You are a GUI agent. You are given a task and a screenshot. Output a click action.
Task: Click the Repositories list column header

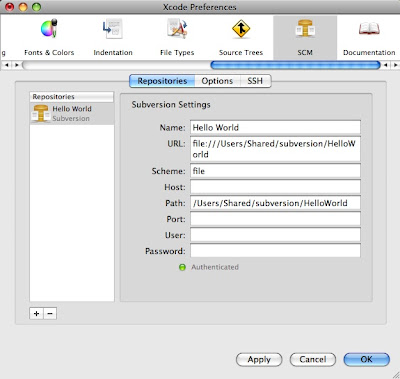coord(72,97)
